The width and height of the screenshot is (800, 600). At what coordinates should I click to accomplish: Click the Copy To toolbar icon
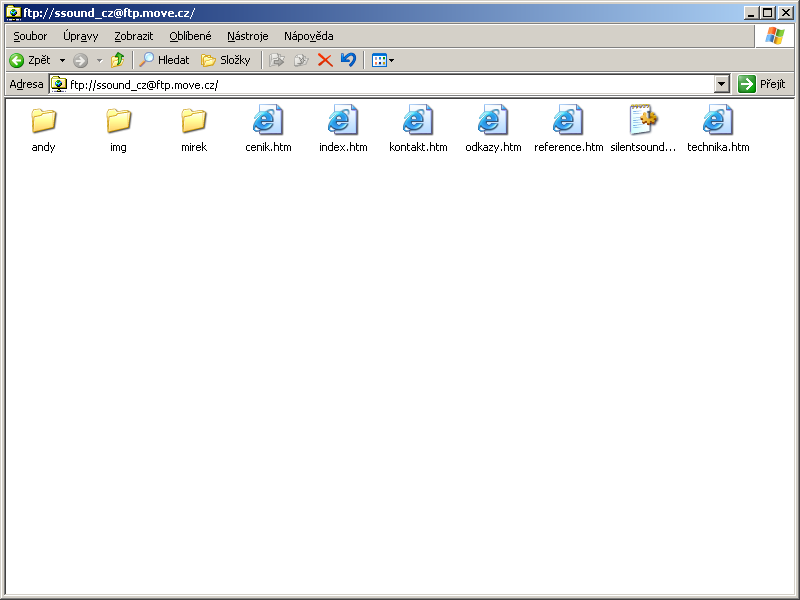click(x=301, y=60)
